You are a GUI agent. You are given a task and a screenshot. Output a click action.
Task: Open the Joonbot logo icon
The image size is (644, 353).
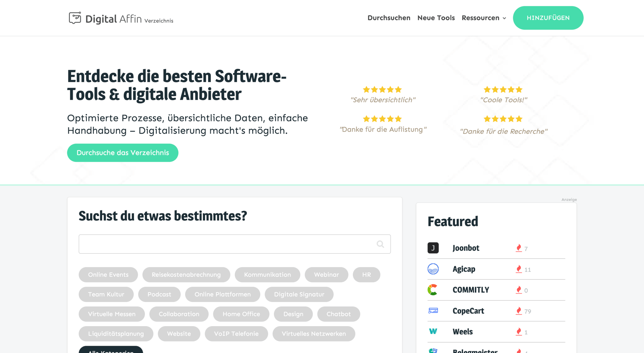[433, 248]
